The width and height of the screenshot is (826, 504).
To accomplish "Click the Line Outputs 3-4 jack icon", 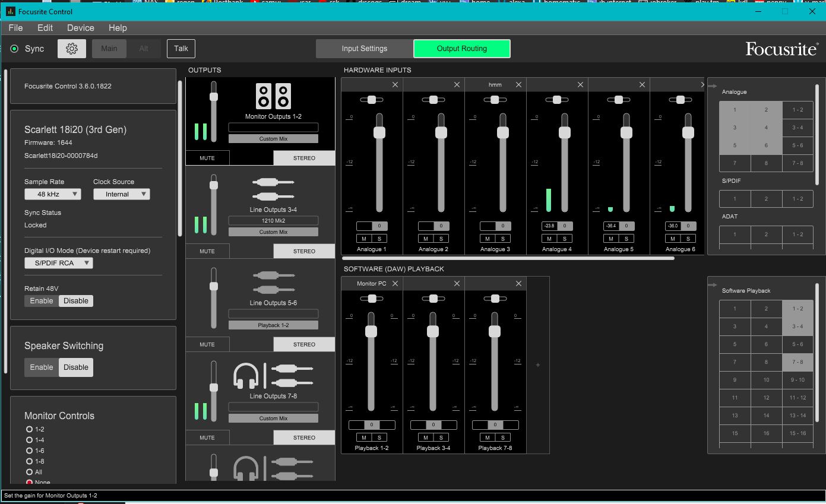I will (273, 189).
